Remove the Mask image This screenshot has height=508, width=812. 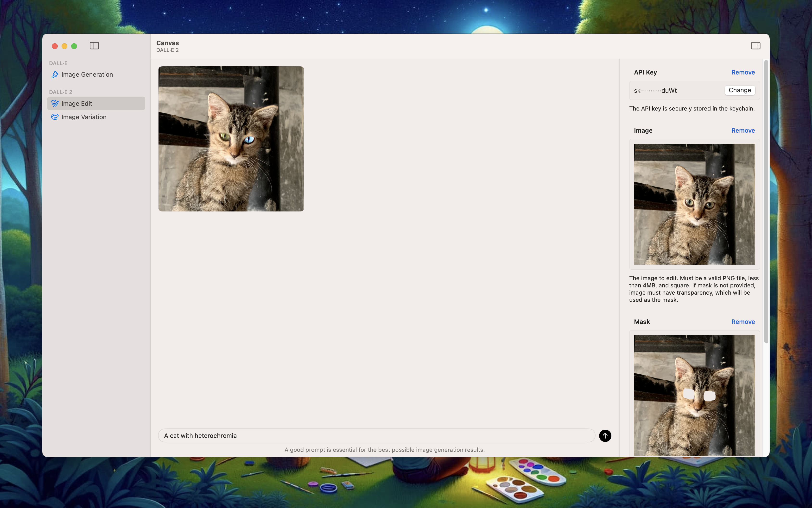point(743,322)
